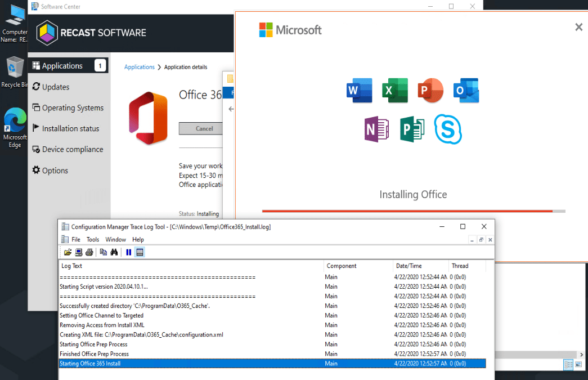The image size is (588, 380).
Task: Click the PowerPoint icon
Action: [430, 90]
